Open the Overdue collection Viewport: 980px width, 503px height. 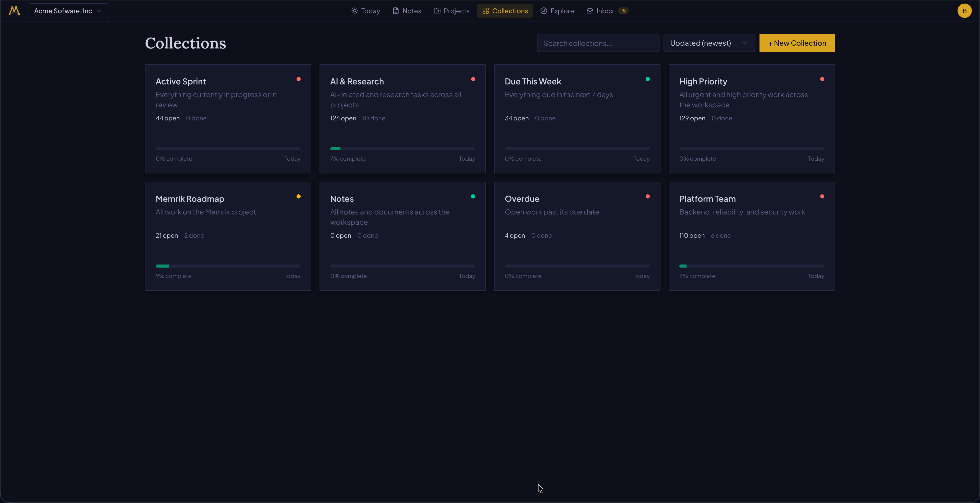pyautogui.click(x=577, y=236)
